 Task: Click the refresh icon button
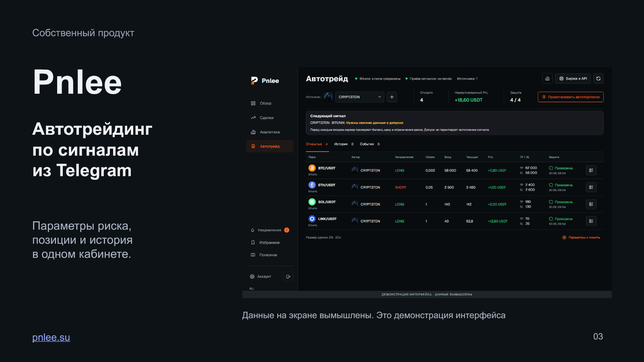tap(599, 78)
